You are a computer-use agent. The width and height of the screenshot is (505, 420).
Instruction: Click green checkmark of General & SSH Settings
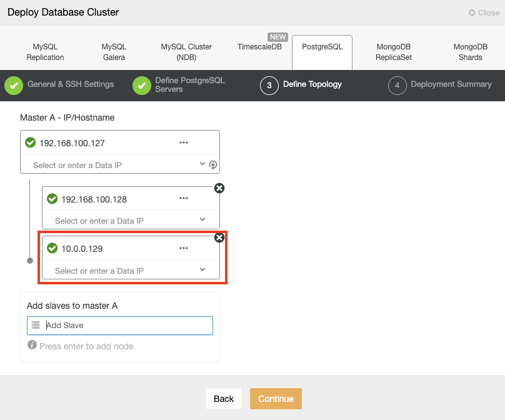14,86
